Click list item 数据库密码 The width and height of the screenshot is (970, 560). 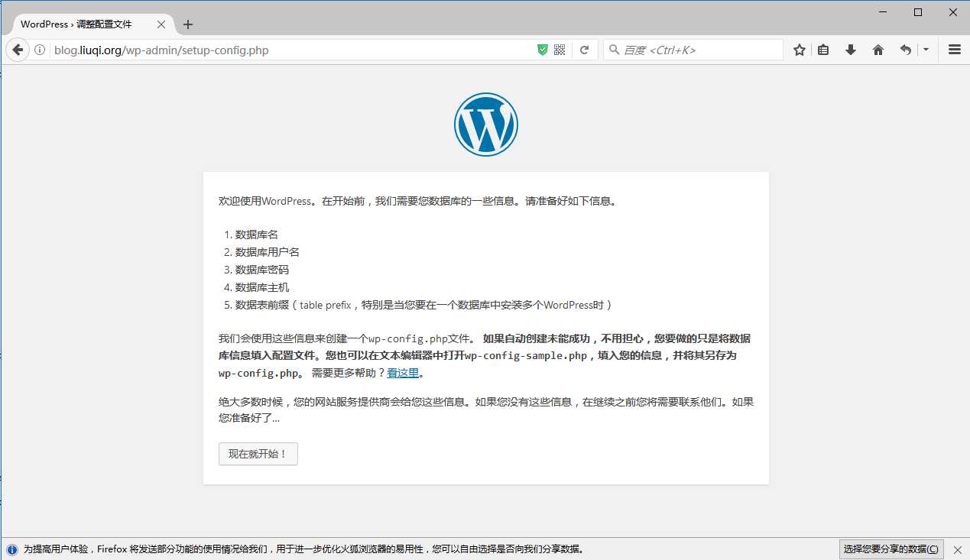pos(262,270)
